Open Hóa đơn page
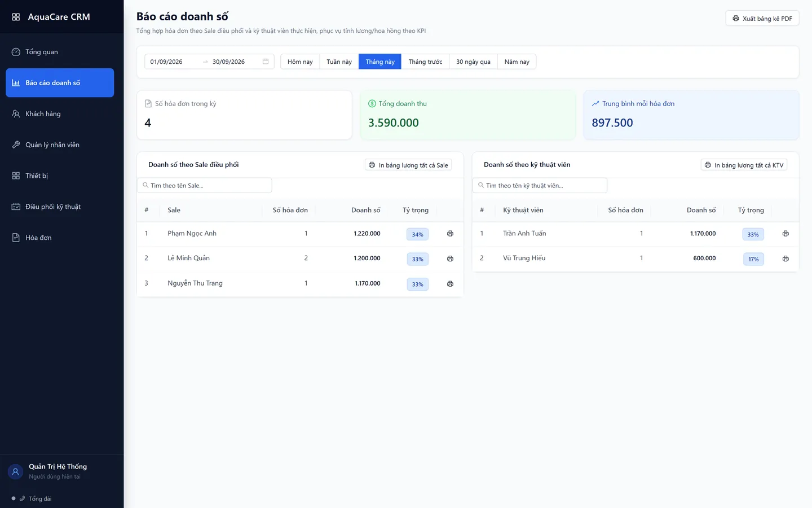The image size is (812, 508). pyautogui.click(x=60, y=238)
